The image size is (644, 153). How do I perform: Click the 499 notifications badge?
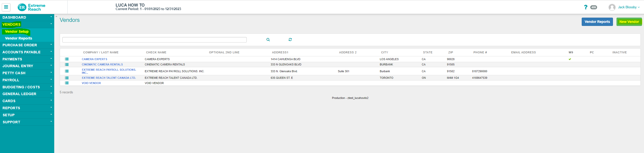coord(594,7)
